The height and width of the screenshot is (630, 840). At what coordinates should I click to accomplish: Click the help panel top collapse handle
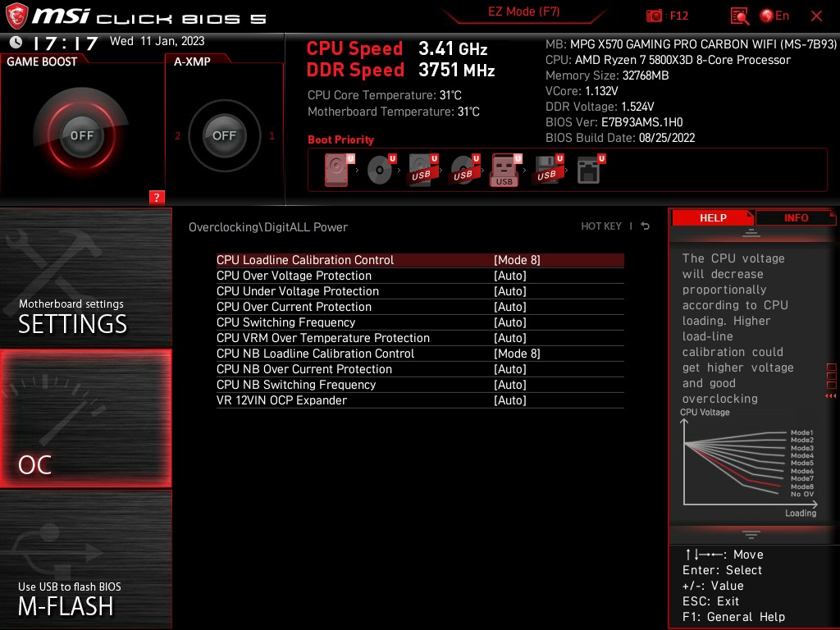(751, 232)
